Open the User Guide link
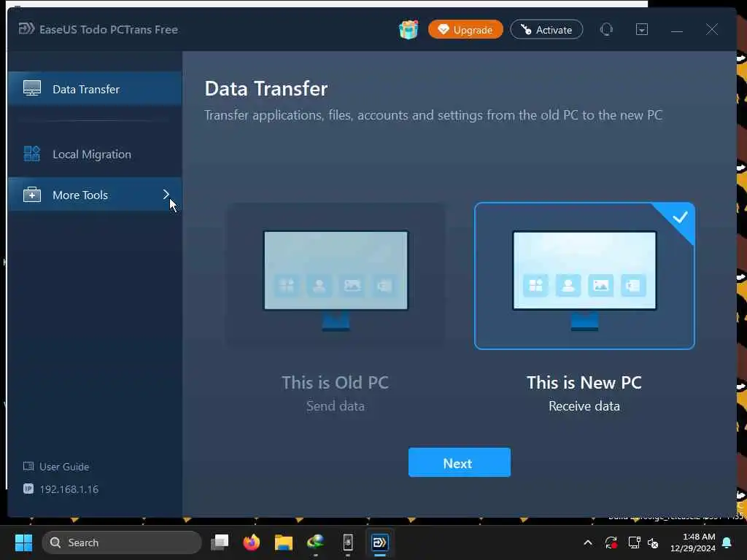This screenshot has height=560, width=747. [x=64, y=467]
